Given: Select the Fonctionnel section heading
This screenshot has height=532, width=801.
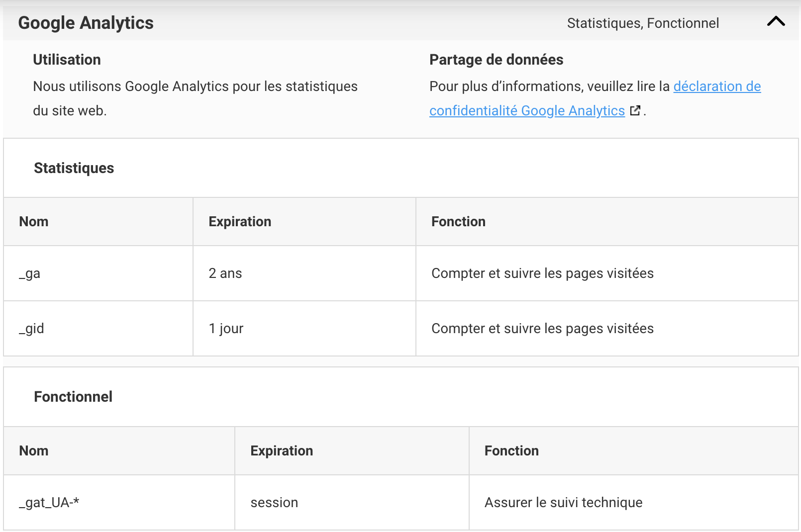Looking at the screenshot, I should 73,397.
